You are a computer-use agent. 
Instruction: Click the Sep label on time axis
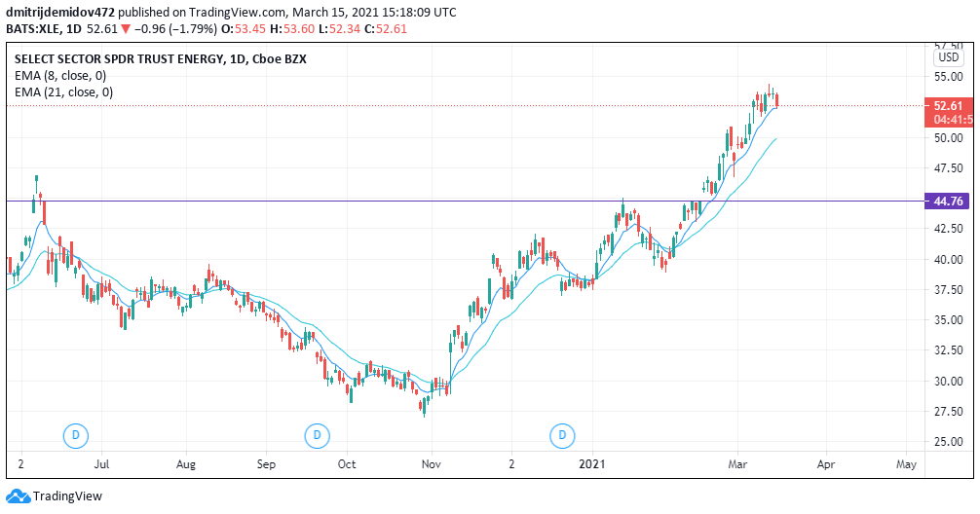(266, 464)
